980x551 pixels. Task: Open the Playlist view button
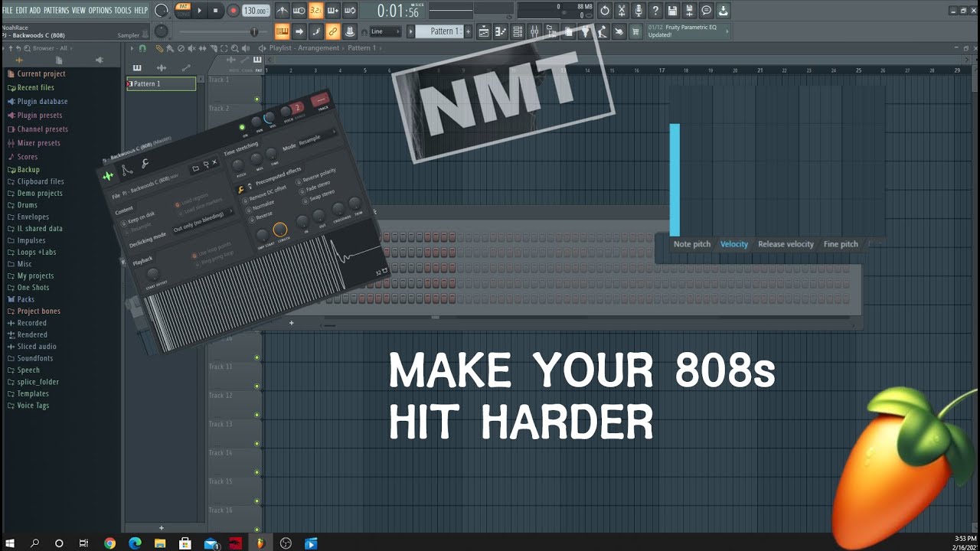click(x=484, y=31)
